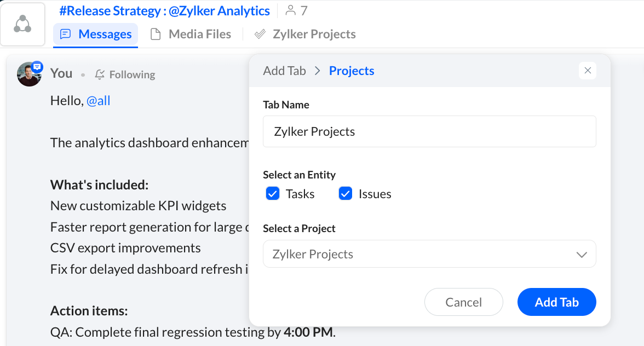
Task: Click the Add Tab breadcrumb link
Action: click(x=285, y=71)
